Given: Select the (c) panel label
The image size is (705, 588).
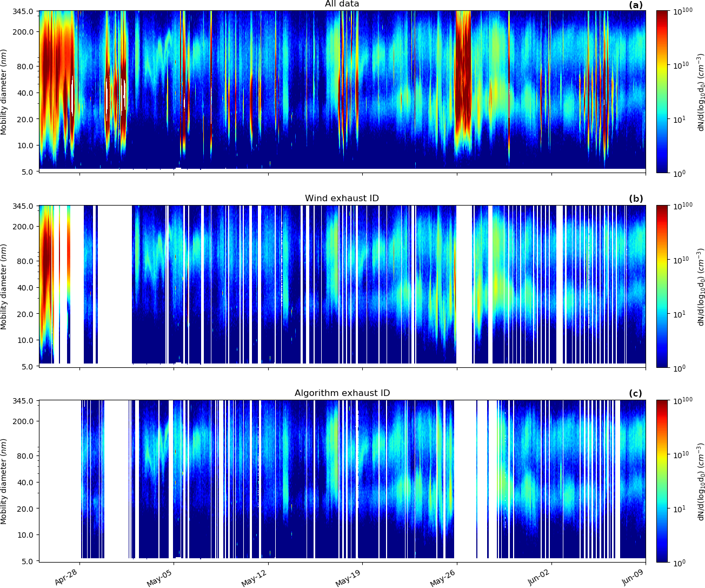Looking at the screenshot, I should coord(635,393).
